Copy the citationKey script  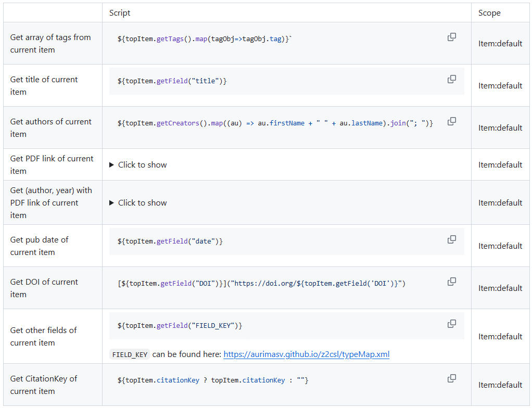click(x=451, y=378)
